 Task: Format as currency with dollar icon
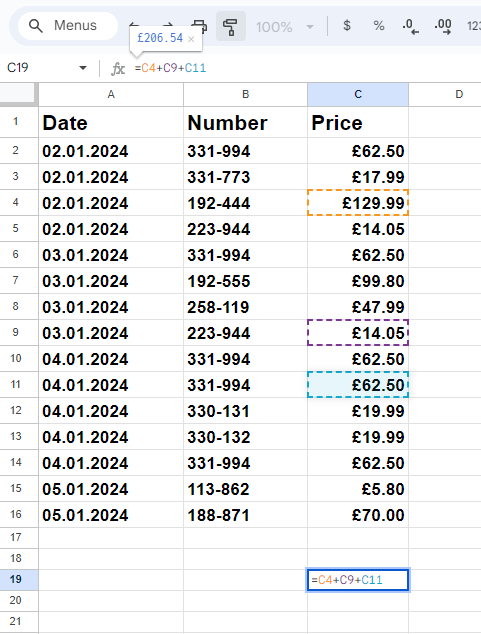click(x=346, y=26)
